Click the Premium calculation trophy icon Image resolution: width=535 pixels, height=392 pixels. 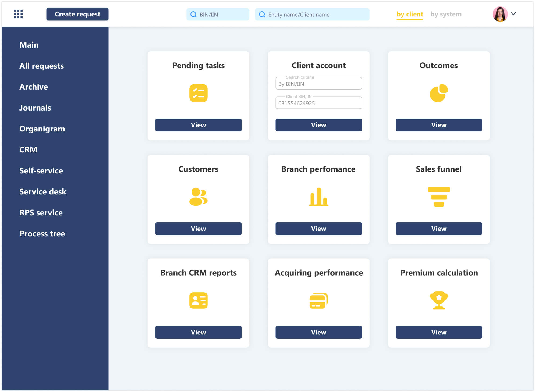coord(438,300)
